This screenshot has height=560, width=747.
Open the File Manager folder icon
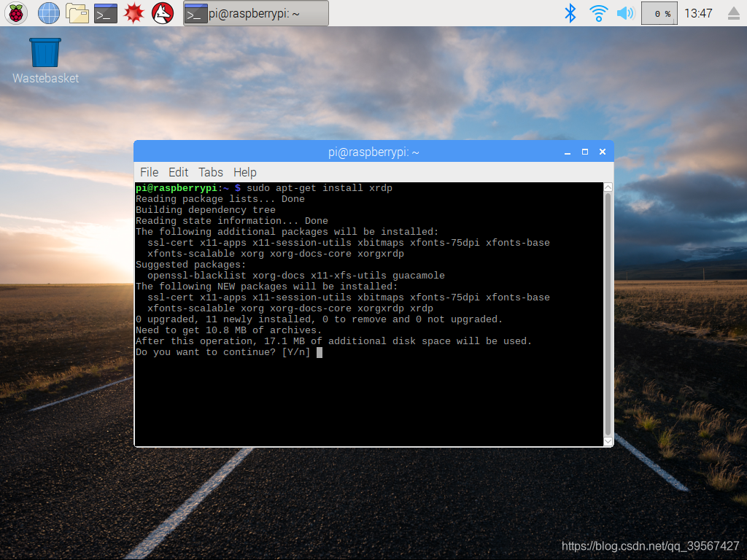point(77,13)
